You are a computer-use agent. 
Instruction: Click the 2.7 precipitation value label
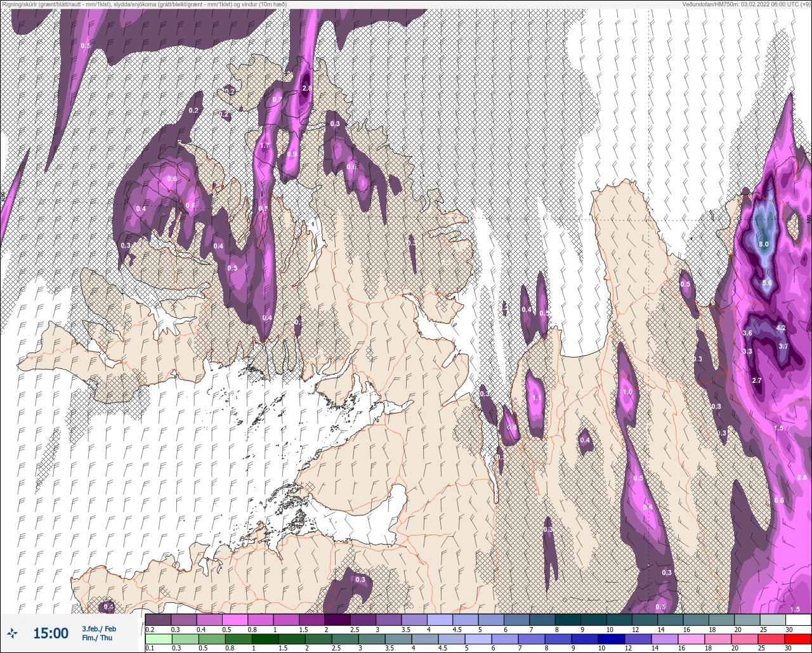[756, 380]
